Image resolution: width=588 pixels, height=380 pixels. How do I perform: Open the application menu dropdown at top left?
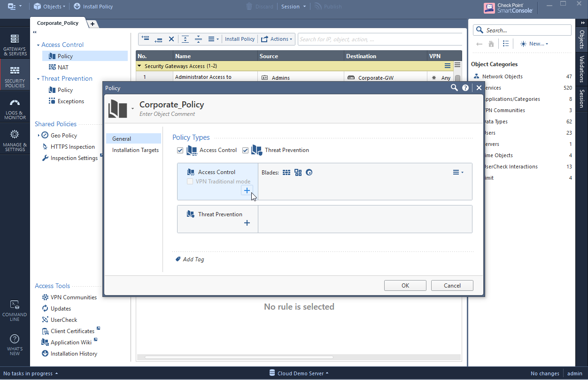tap(15, 7)
